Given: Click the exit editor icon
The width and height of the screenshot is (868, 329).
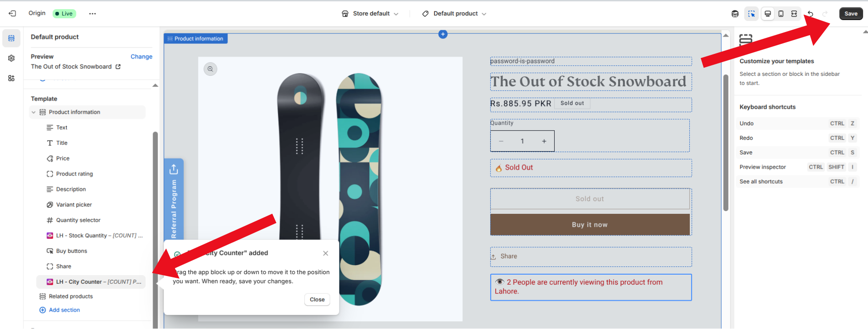Looking at the screenshot, I should tap(12, 14).
